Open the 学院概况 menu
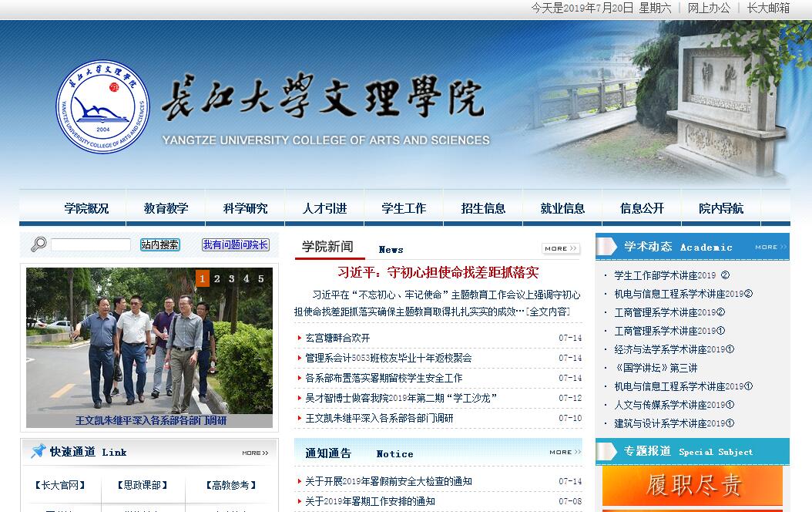This screenshot has width=812, height=512. tap(86, 208)
